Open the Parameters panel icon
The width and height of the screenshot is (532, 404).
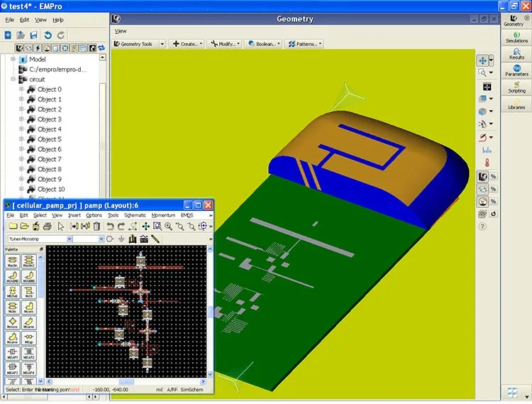pyautogui.click(x=516, y=70)
